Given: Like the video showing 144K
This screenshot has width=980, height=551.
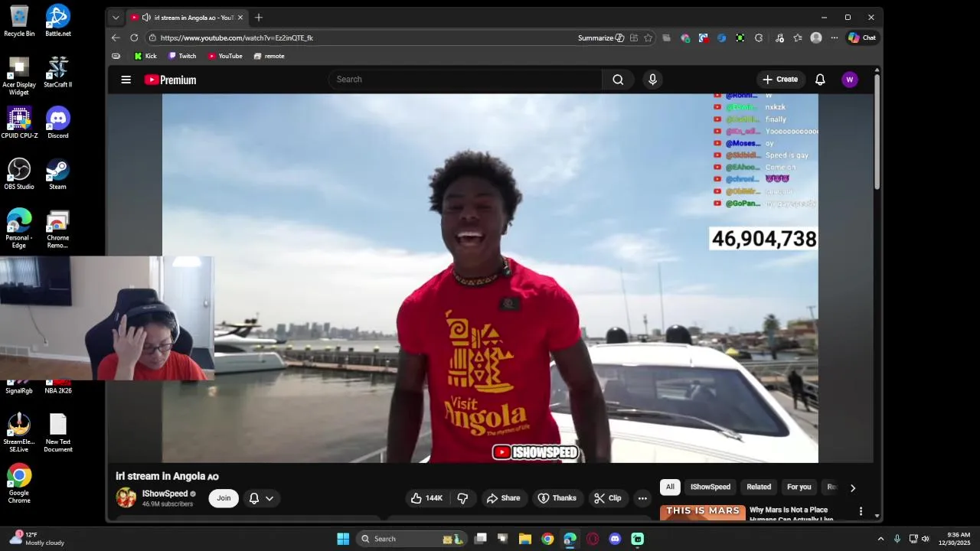Looking at the screenshot, I should (427, 498).
